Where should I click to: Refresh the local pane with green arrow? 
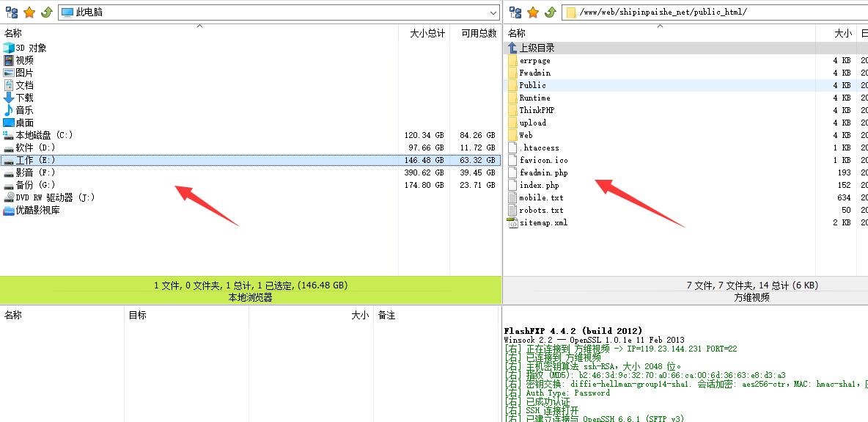click(x=46, y=12)
